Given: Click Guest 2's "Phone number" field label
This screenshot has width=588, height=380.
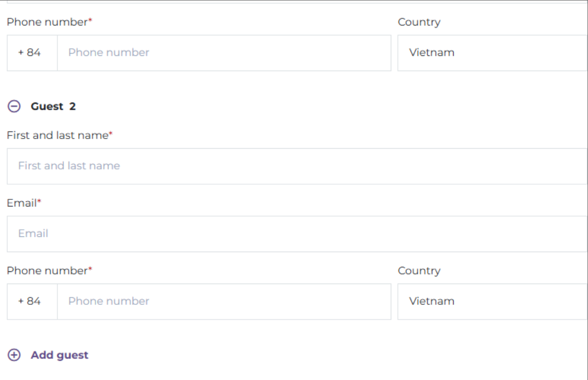Looking at the screenshot, I should (47, 271).
